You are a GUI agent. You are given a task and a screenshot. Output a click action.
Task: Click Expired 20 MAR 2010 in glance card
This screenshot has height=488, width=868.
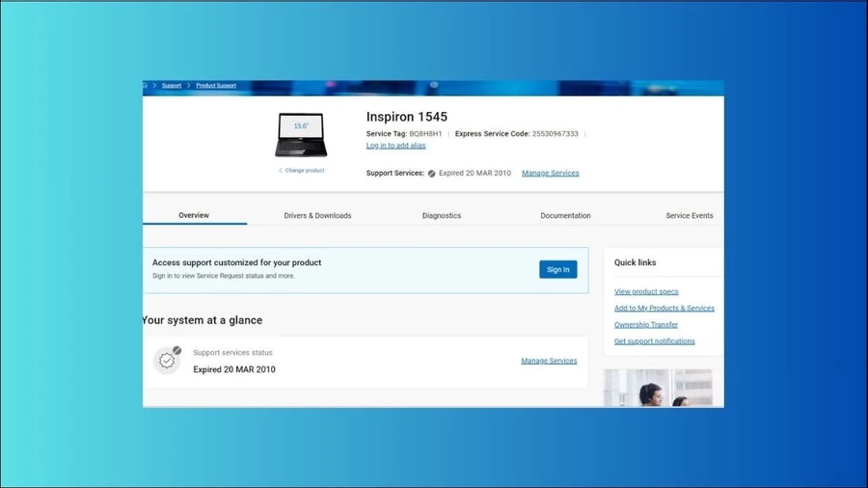[x=234, y=369]
